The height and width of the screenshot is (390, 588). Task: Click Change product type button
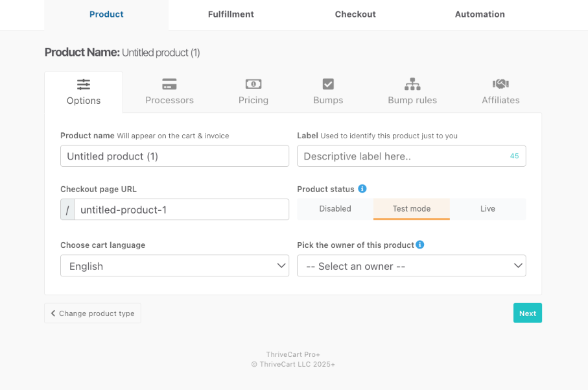pos(93,313)
